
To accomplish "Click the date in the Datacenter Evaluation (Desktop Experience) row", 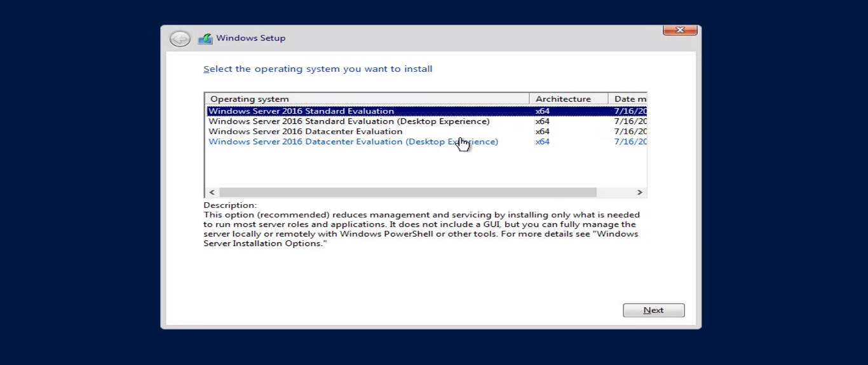I will [630, 142].
